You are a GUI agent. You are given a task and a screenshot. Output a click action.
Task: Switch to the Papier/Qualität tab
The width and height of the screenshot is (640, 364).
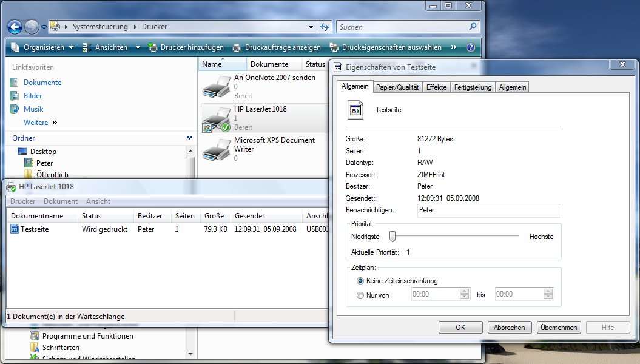click(397, 87)
